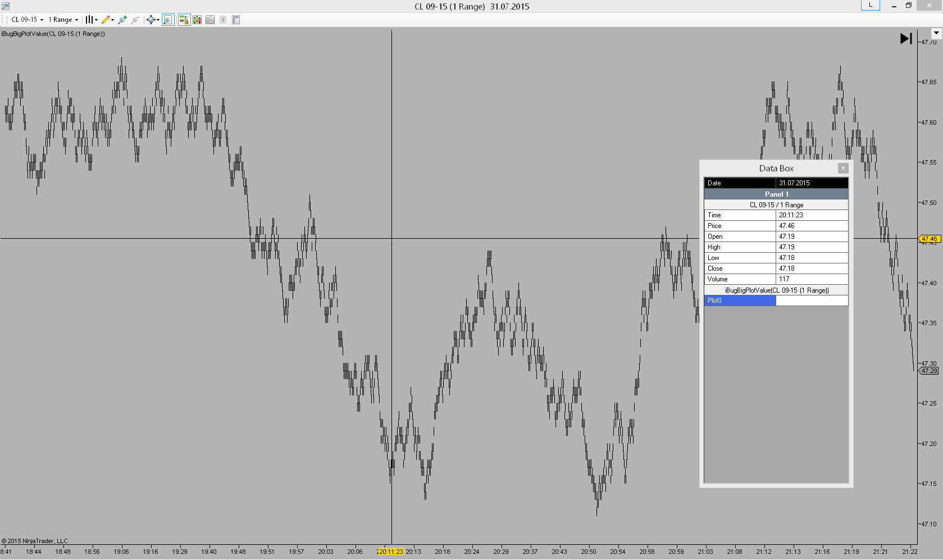Click the empty Plot0 value cell
Screen dimensions: 943x560
click(812, 301)
